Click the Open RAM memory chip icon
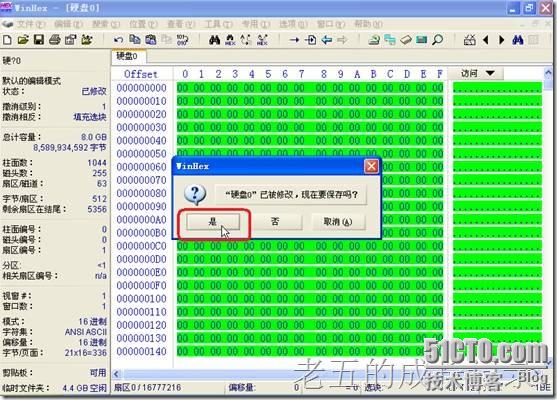 coord(422,39)
